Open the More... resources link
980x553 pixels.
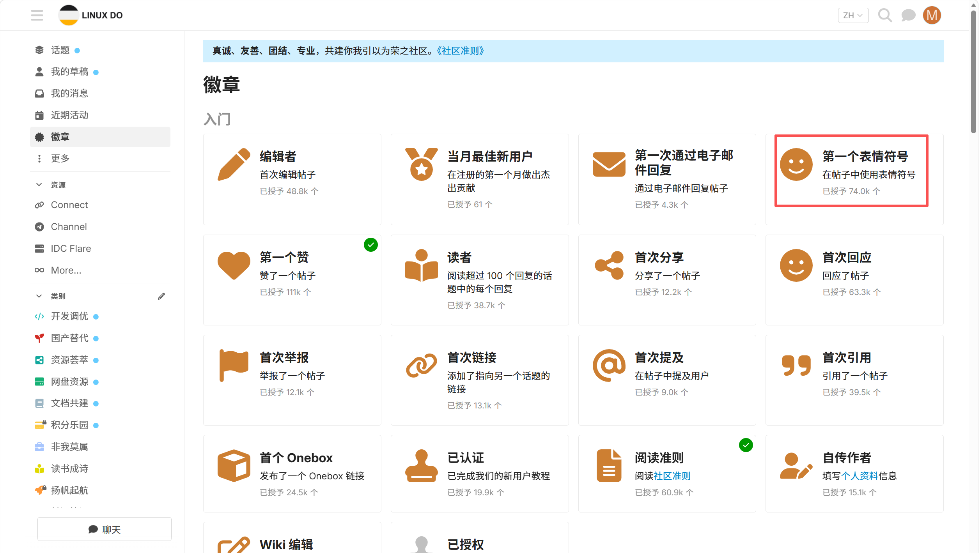(x=100, y=270)
